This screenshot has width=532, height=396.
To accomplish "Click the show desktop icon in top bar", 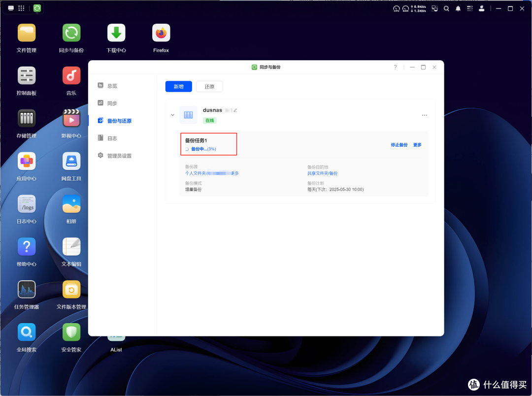I will click(x=11, y=8).
